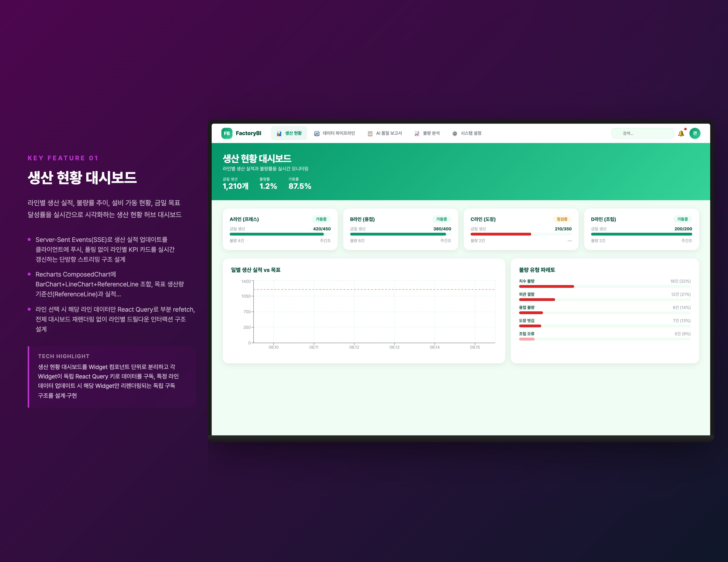
Task: Click 06.13 label on production chart
Action: click(x=394, y=347)
